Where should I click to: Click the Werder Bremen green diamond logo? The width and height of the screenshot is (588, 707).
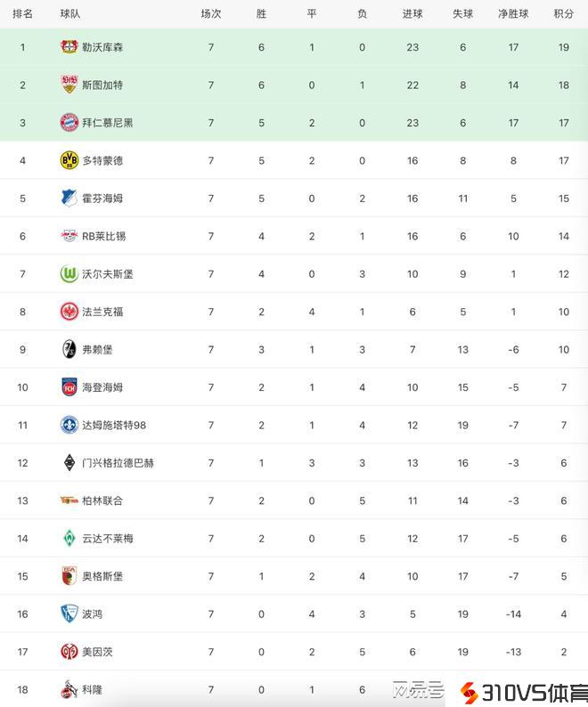(x=69, y=539)
